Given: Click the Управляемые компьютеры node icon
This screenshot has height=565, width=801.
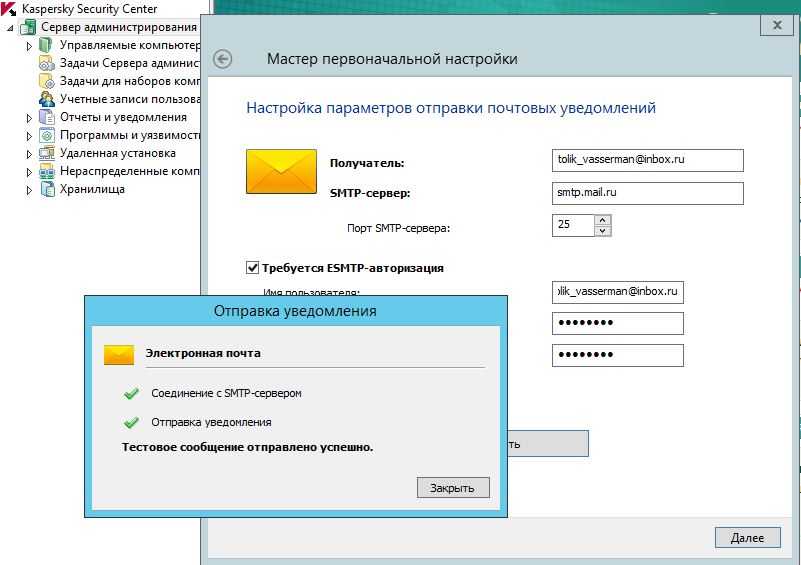Looking at the screenshot, I should coord(46,45).
